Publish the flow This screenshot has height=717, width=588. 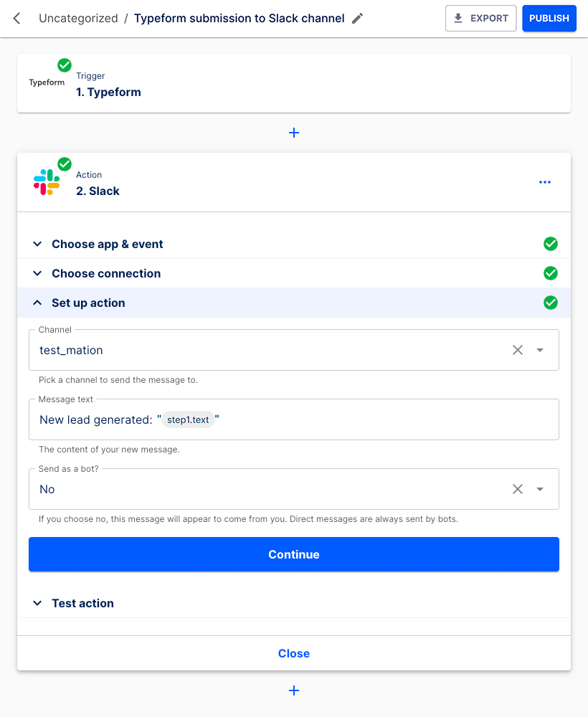[x=549, y=19]
